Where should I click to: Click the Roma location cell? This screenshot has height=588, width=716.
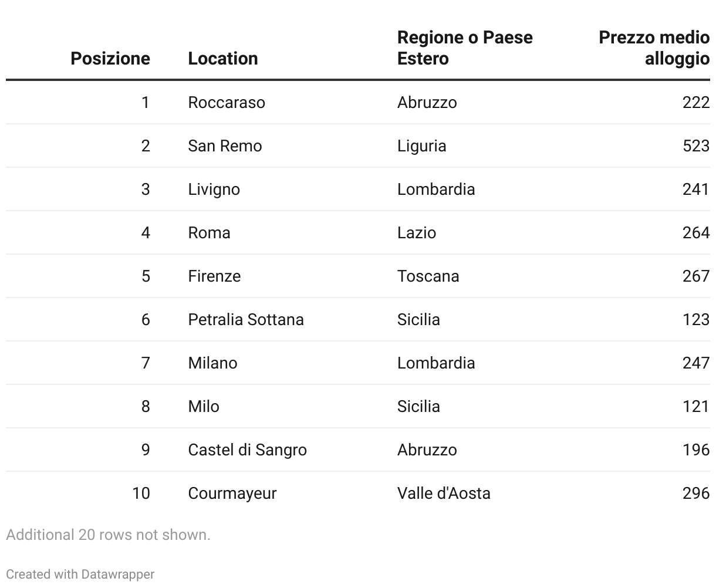(209, 233)
